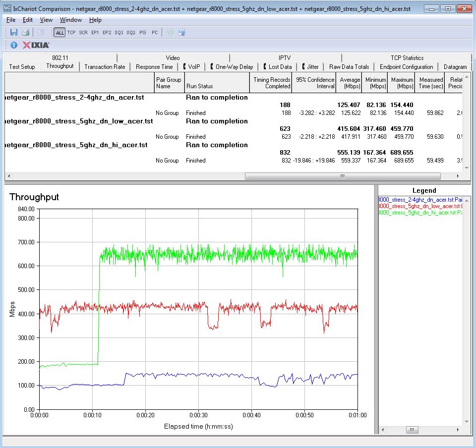Open the View menu
476x448 pixels.
[46, 20]
